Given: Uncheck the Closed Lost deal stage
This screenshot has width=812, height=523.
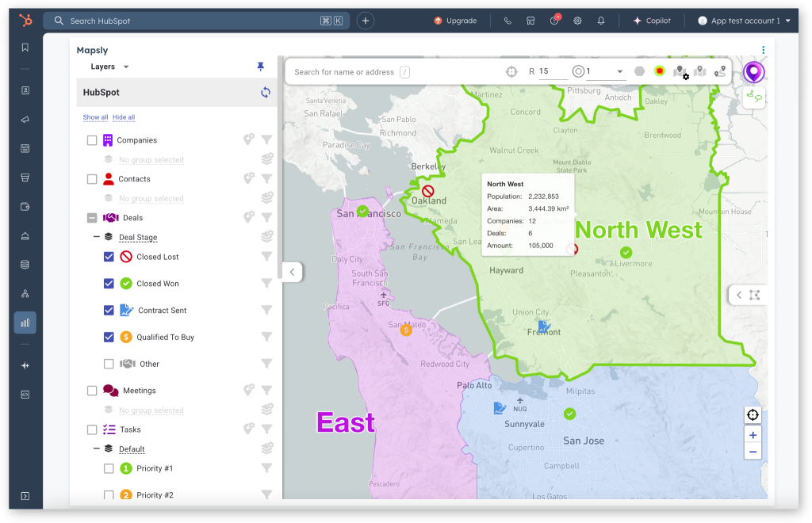Looking at the screenshot, I should [109, 257].
